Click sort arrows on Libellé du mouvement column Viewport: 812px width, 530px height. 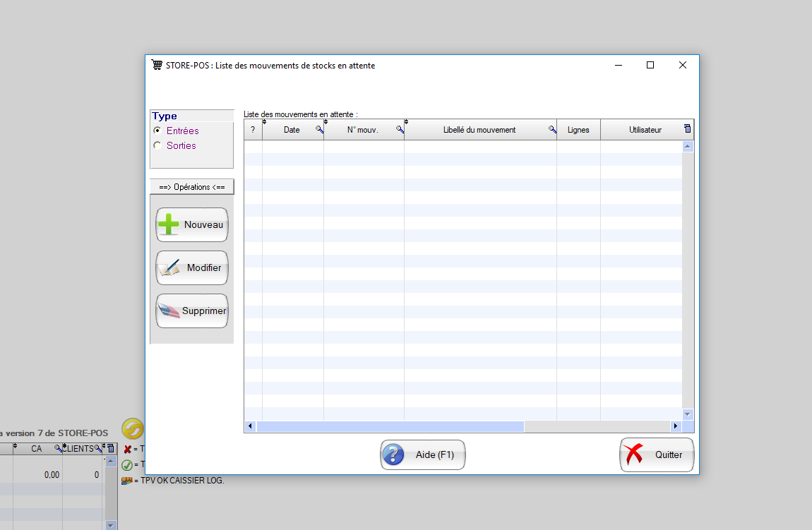[407, 122]
